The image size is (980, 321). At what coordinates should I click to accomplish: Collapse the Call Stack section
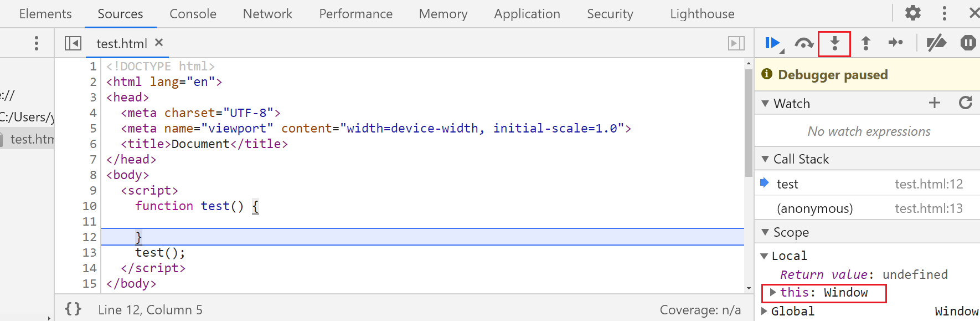click(x=765, y=159)
